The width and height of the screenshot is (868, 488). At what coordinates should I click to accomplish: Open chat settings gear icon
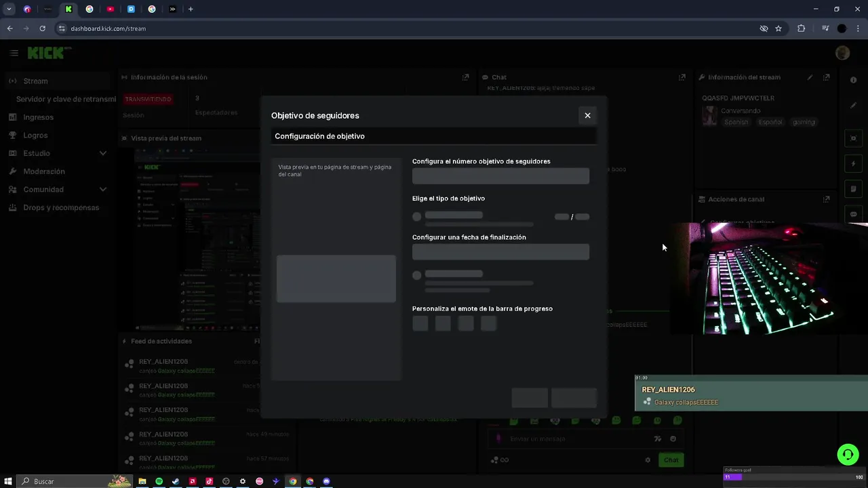point(648,460)
